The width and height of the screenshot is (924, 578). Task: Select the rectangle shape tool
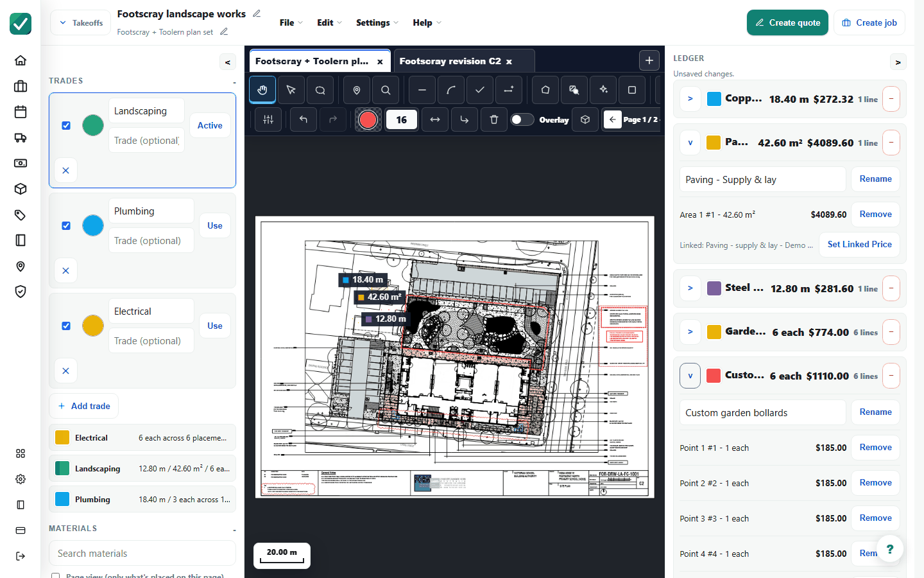632,90
